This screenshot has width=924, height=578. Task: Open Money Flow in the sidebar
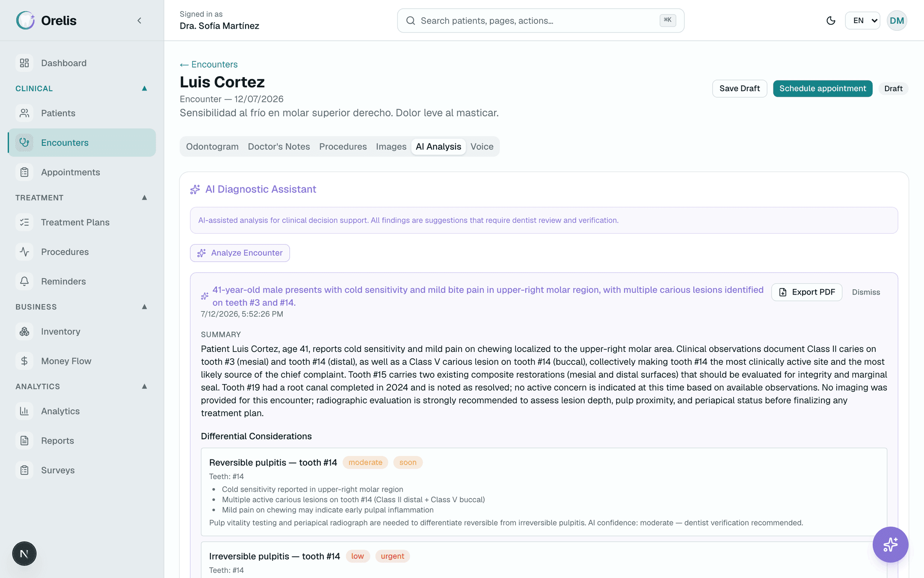click(x=82, y=361)
